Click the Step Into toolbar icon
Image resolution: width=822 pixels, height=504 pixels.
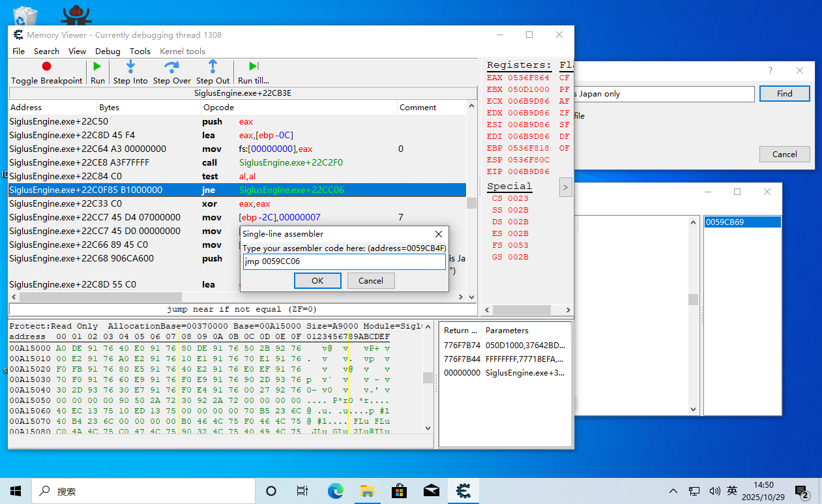(x=130, y=67)
